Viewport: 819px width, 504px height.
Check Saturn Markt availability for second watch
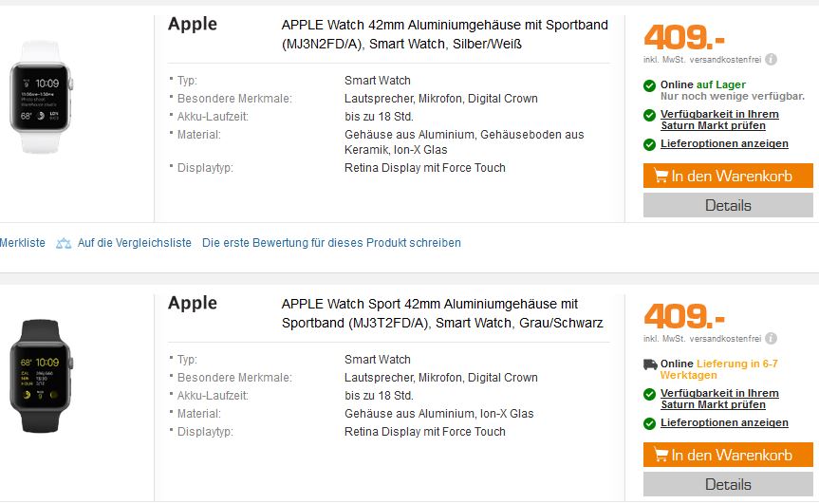pyautogui.click(x=719, y=399)
